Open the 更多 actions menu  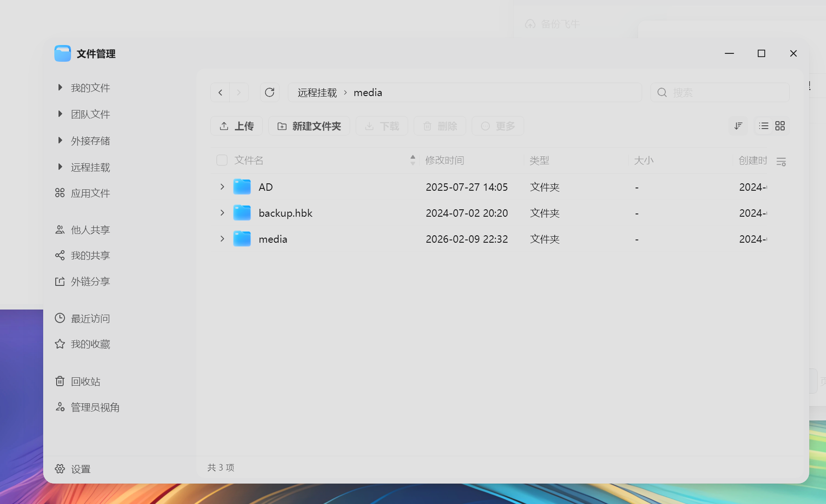pos(498,126)
